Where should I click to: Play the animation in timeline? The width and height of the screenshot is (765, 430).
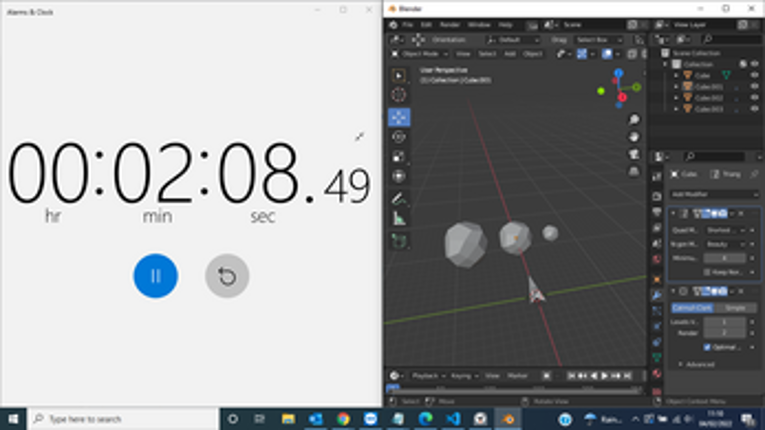tap(605, 375)
